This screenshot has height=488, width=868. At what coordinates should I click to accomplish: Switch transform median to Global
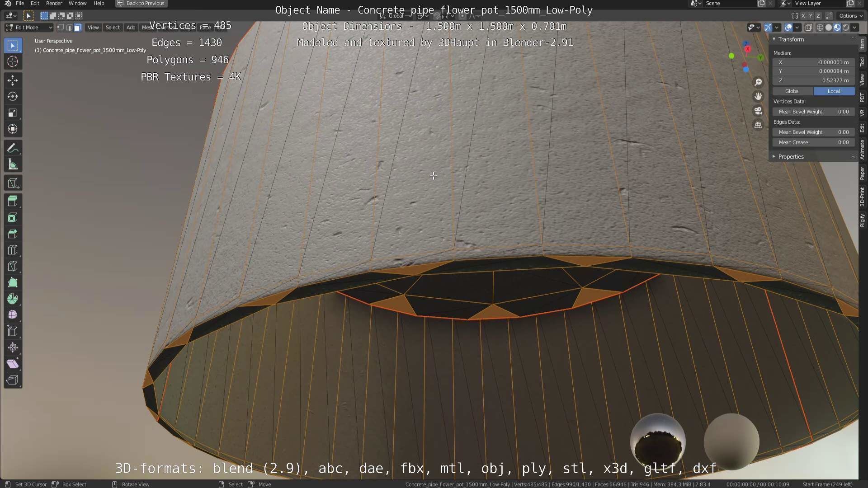pyautogui.click(x=793, y=91)
